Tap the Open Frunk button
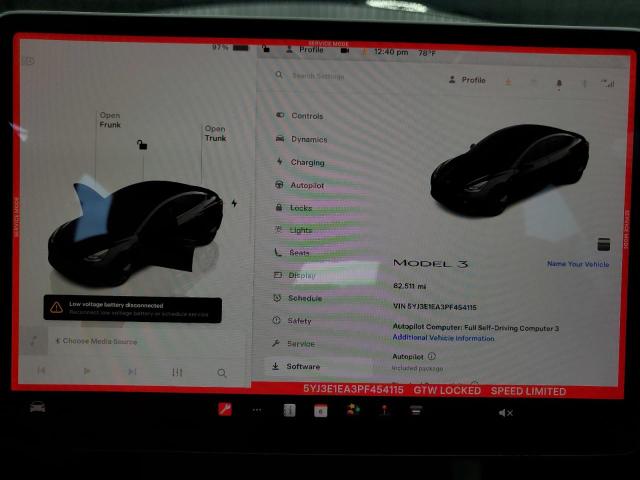The height and width of the screenshot is (480, 640). [x=110, y=120]
